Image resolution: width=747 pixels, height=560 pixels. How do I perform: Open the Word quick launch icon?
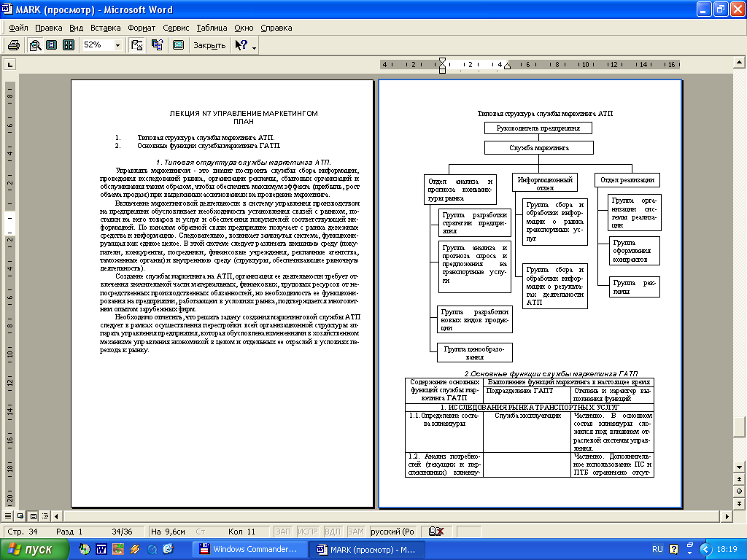point(101,549)
